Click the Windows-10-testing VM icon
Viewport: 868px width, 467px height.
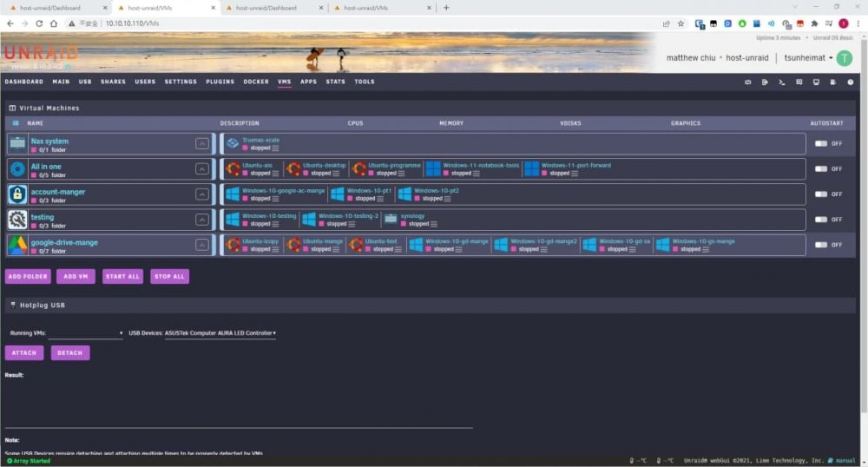233,220
